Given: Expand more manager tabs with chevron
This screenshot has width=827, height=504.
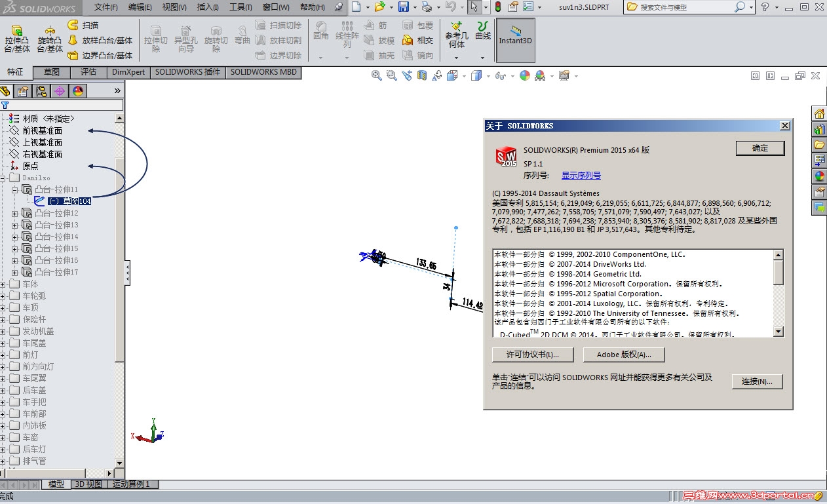Looking at the screenshot, I should 117,91.
